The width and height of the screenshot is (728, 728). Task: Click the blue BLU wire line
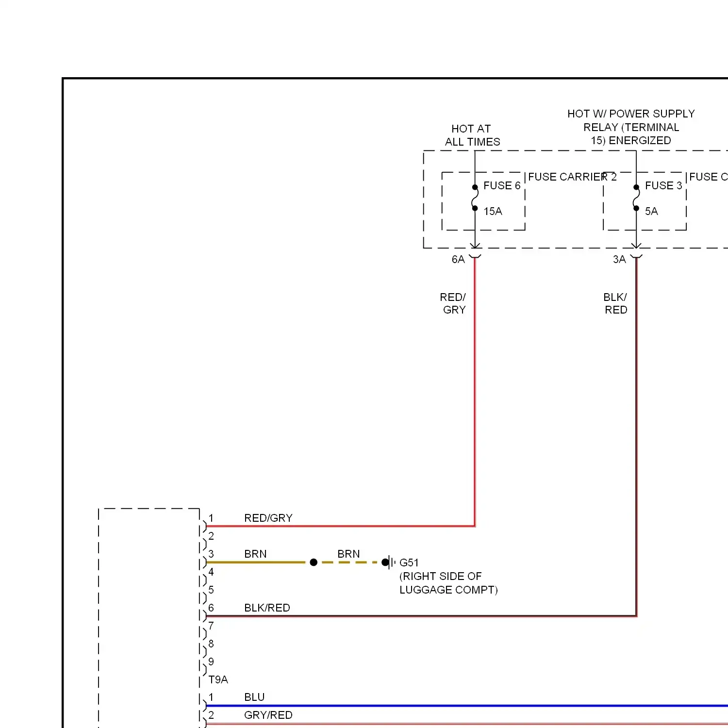pos(467,706)
